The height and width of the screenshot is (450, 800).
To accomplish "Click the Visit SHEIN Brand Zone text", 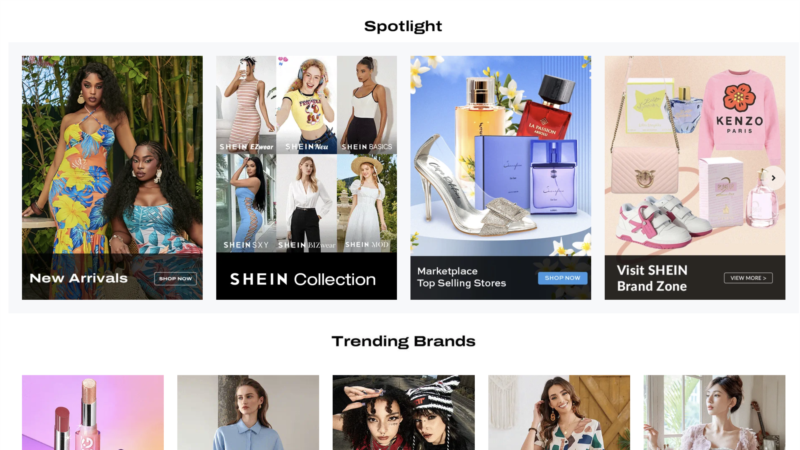I will point(652,278).
